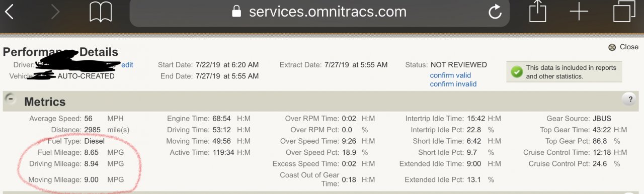This screenshot has height=194, width=644.
Task: Tap the padlock icon in address bar
Action: pos(236,12)
